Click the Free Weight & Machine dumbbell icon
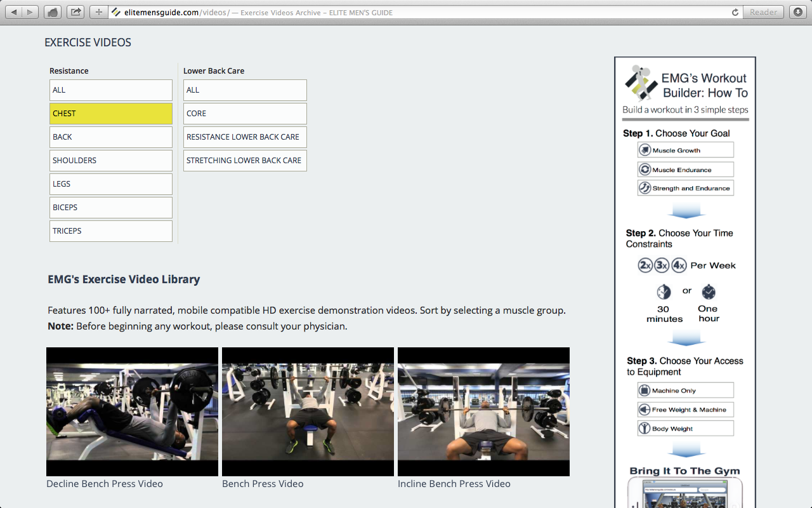 [x=644, y=409]
